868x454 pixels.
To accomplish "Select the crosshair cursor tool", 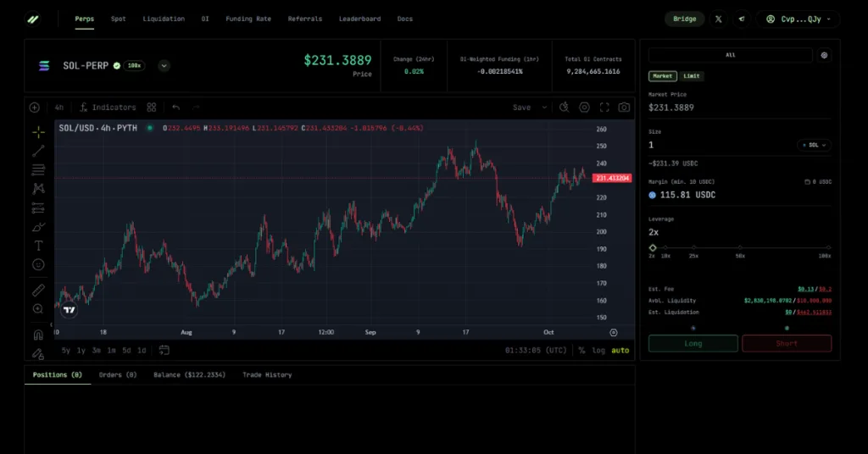I will (38, 132).
